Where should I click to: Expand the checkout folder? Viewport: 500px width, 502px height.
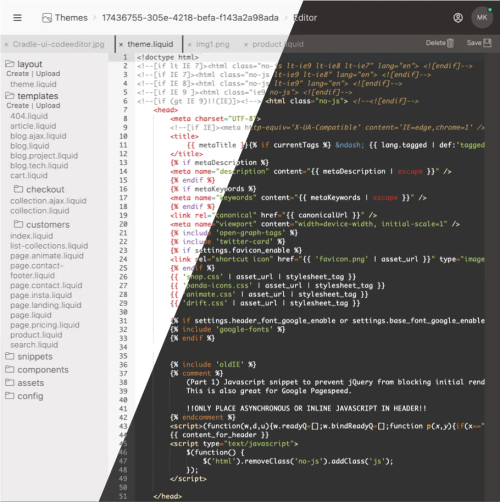45,189
